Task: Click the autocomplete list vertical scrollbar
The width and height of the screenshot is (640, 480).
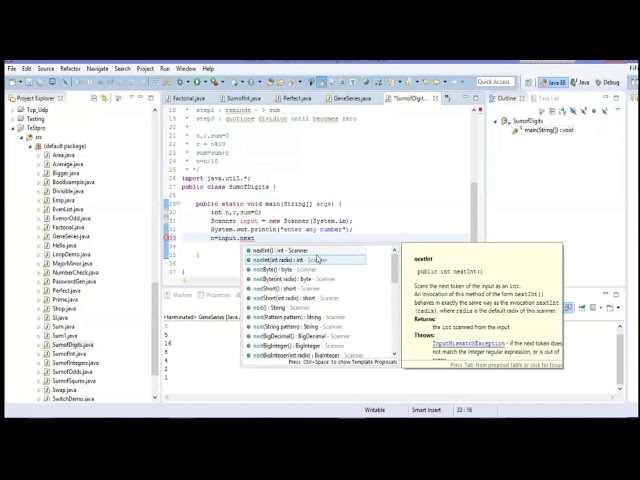Action: 394,302
